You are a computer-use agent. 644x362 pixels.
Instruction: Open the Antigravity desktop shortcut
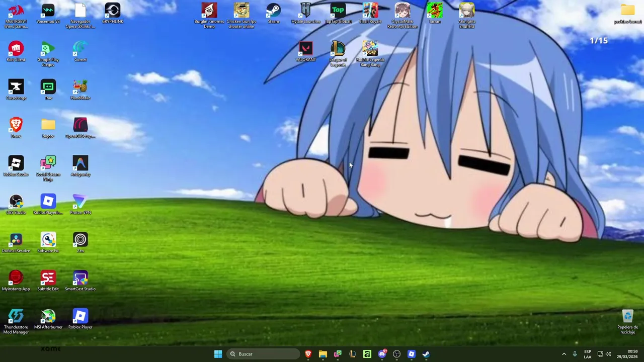(x=80, y=167)
